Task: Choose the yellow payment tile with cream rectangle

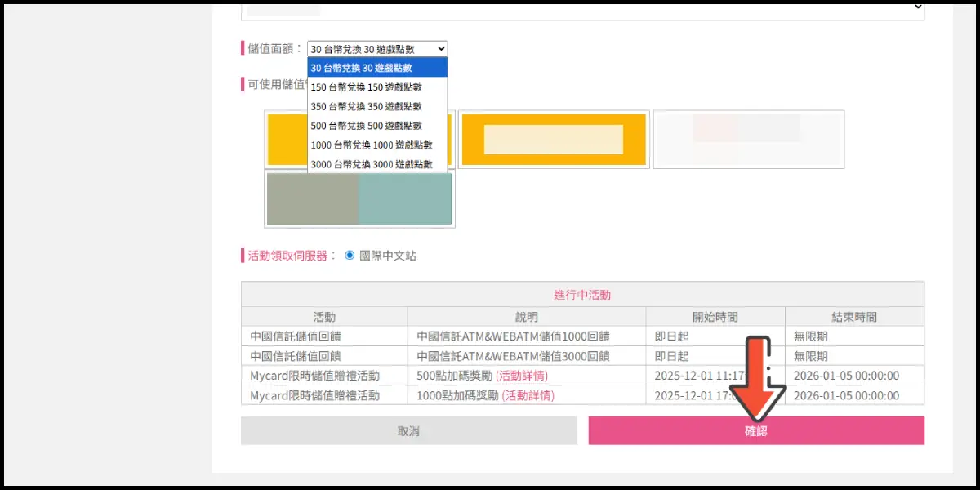Action: coord(554,140)
